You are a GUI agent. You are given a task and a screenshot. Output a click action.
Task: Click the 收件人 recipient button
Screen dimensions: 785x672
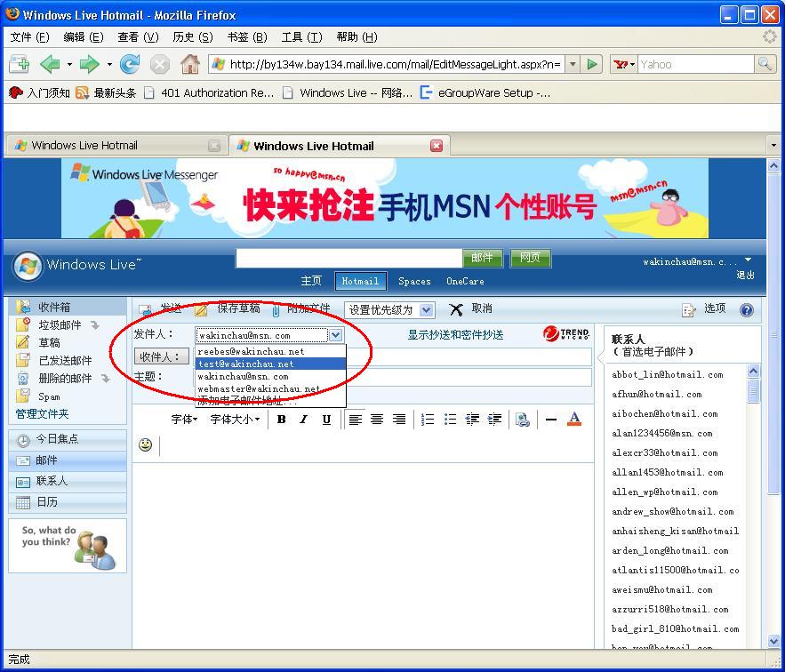click(x=161, y=356)
